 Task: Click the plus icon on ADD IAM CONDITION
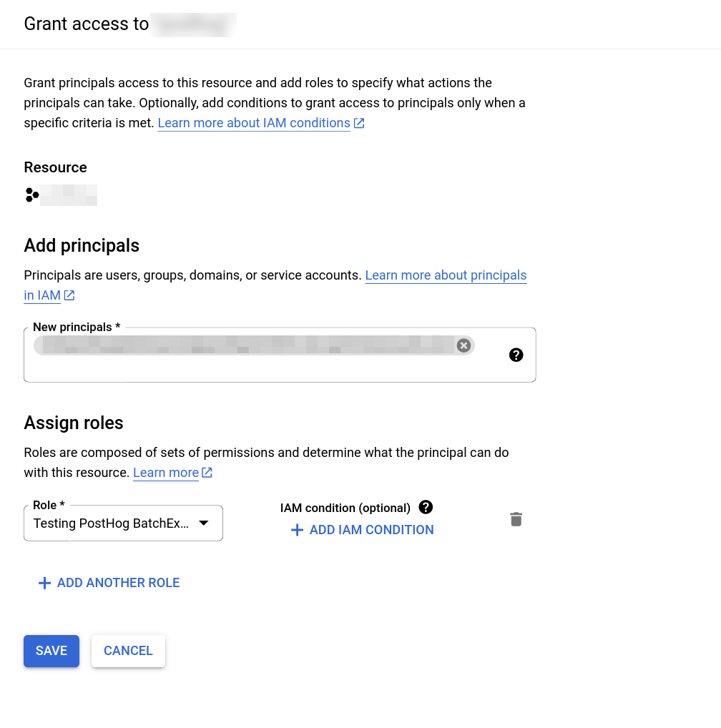point(298,529)
